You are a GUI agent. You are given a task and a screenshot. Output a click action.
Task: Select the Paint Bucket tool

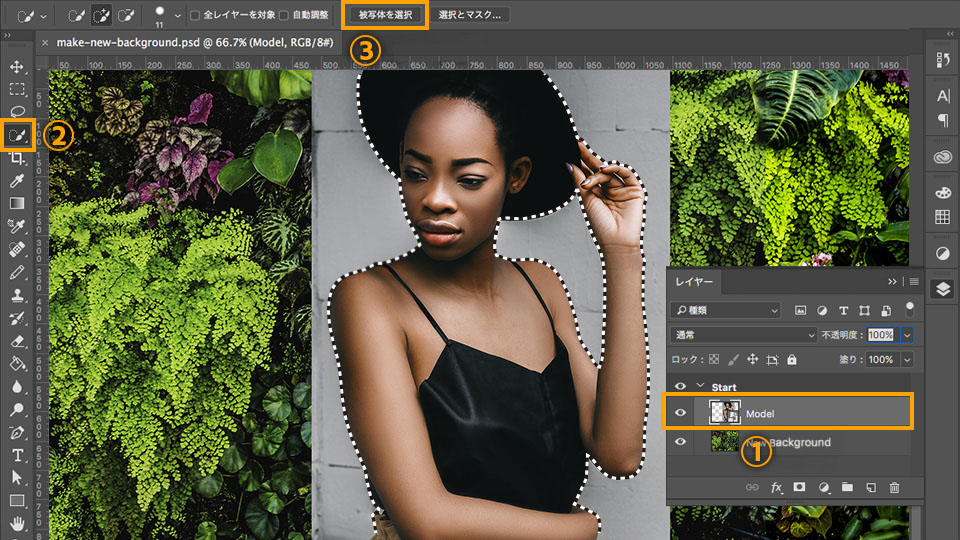(x=17, y=364)
